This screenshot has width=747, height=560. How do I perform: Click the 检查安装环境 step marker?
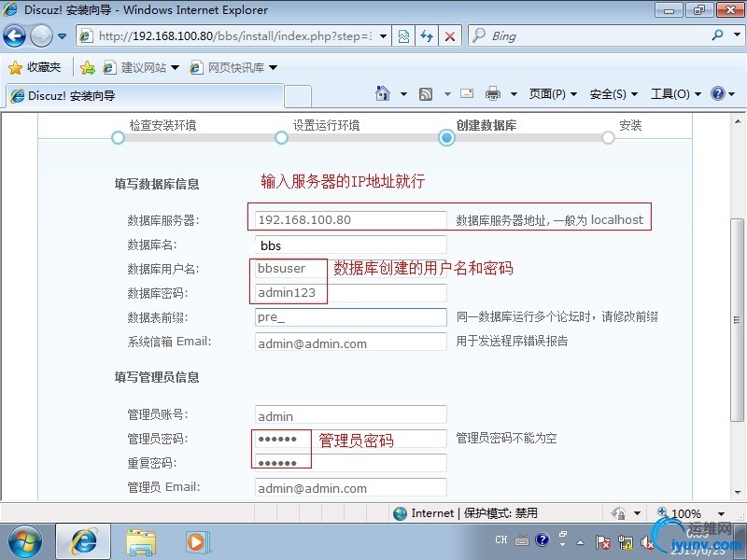pos(118,137)
